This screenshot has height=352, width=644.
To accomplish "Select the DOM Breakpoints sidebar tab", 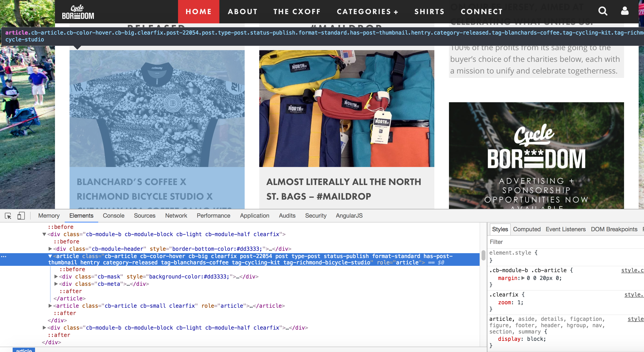I will [x=614, y=229].
